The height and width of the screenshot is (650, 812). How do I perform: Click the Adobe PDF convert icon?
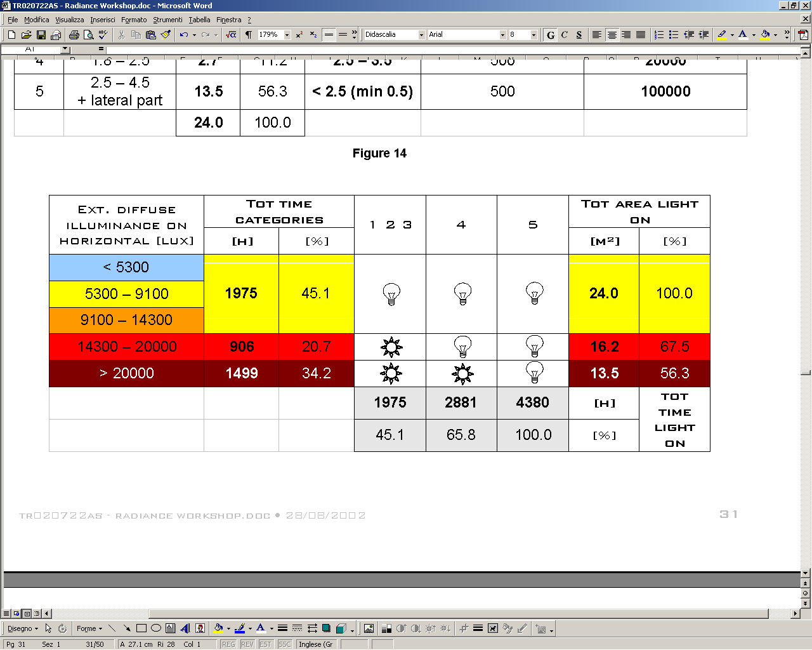pos(803,35)
